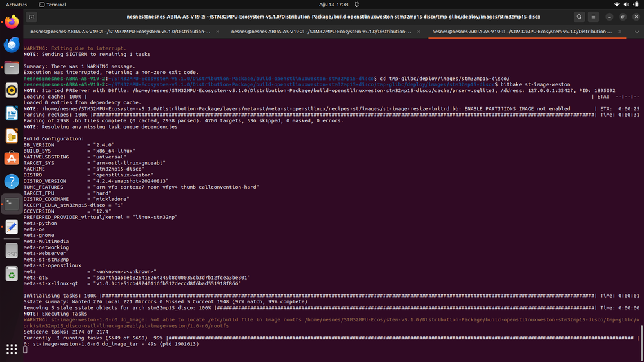
Task: Open the Help dock icon
Action: [12, 181]
